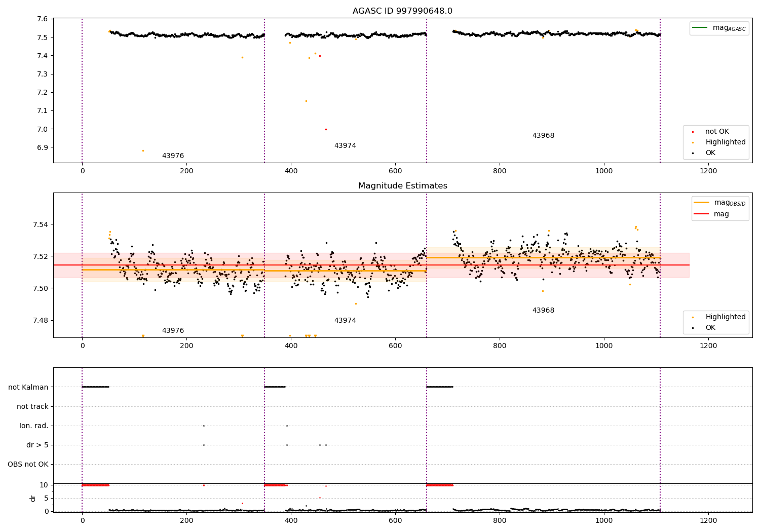Click the 6.9 y-axis tick label

pos(43,148)
